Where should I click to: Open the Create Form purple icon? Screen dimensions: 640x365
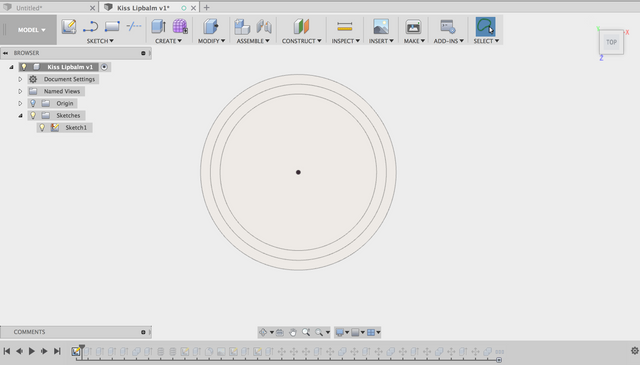(x=180, y=27)
